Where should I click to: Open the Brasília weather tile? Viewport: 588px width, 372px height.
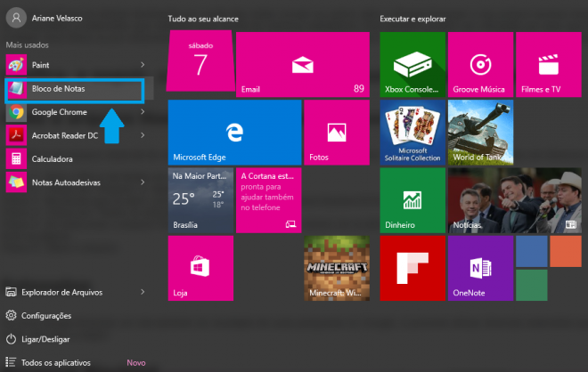tap(200, 200)
